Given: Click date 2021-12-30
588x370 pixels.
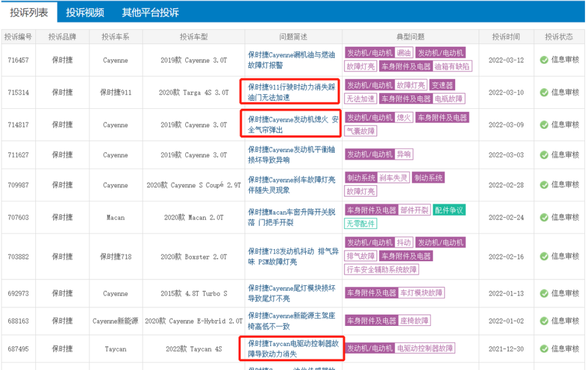Looking at the screenshot, I should pyautogui.click(x=506, y=349).
